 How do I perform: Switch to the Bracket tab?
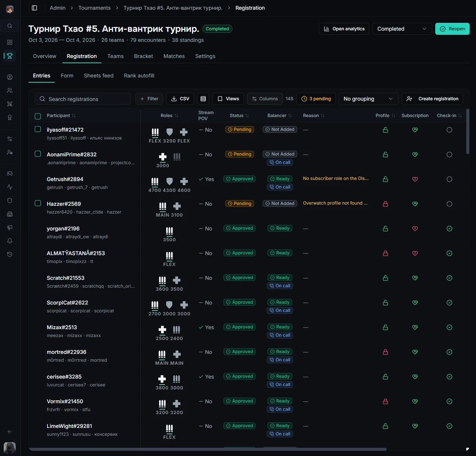point(144,56)
